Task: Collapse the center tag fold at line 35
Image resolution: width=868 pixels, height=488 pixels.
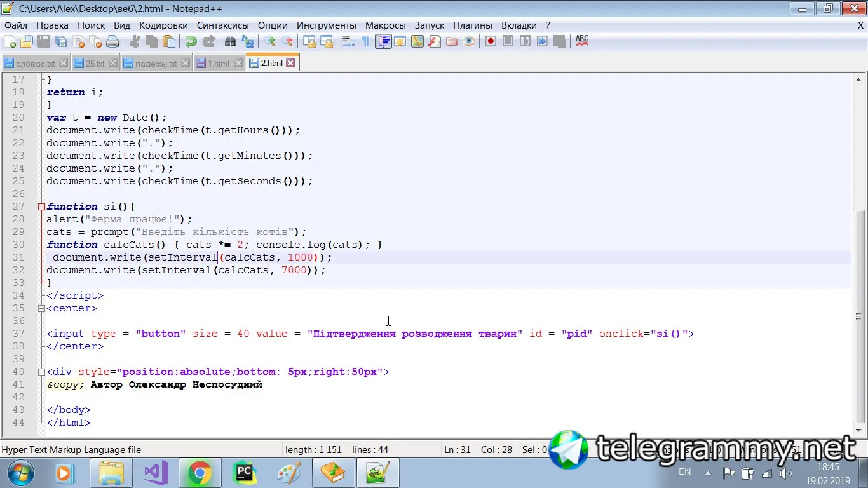Action: pyautogui.click(x=41, y=308)
